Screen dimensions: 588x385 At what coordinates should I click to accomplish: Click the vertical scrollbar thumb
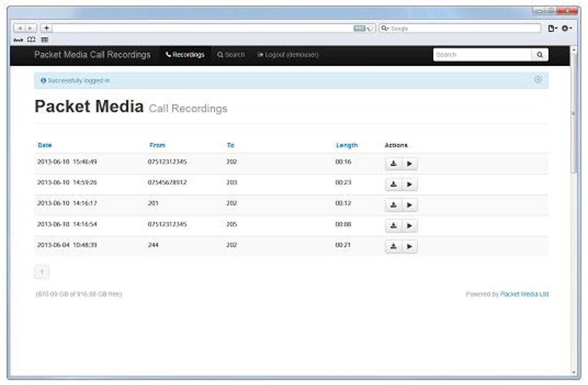(573, 113)
